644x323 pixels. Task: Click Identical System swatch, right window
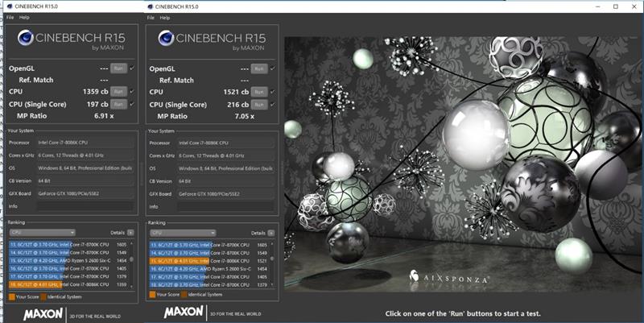tap(184, 294)
